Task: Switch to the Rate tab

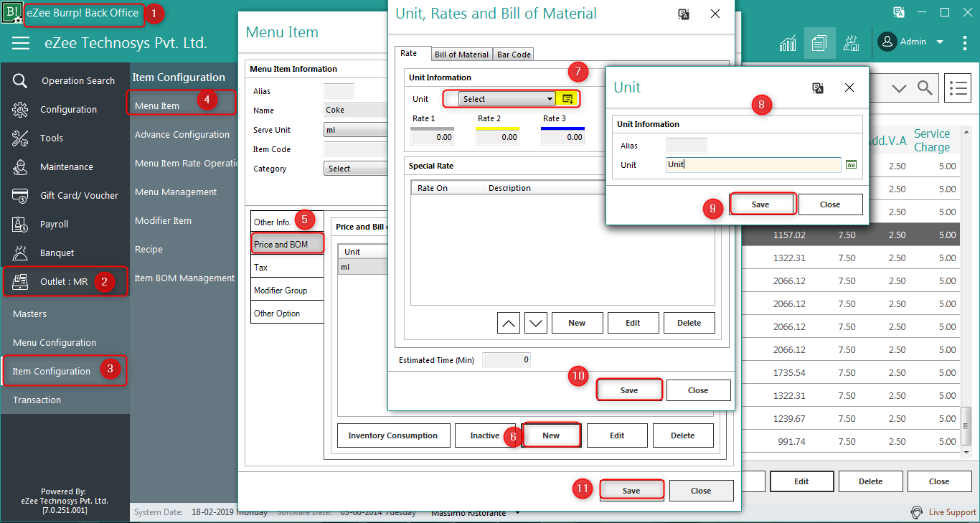Action: [x=412, y=54]
